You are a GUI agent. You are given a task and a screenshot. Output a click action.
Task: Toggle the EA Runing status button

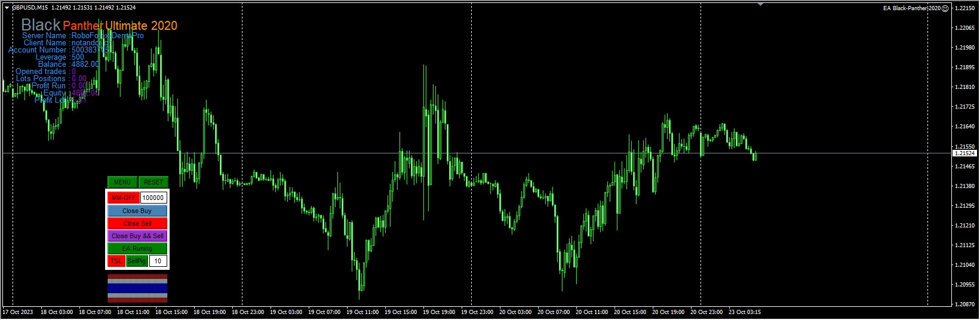[x=137, y=248]
